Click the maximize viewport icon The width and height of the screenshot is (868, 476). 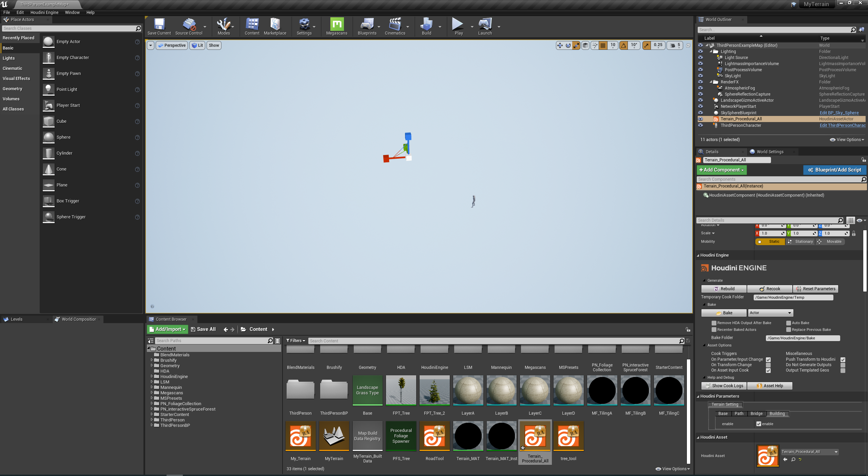tap(688, 45)
